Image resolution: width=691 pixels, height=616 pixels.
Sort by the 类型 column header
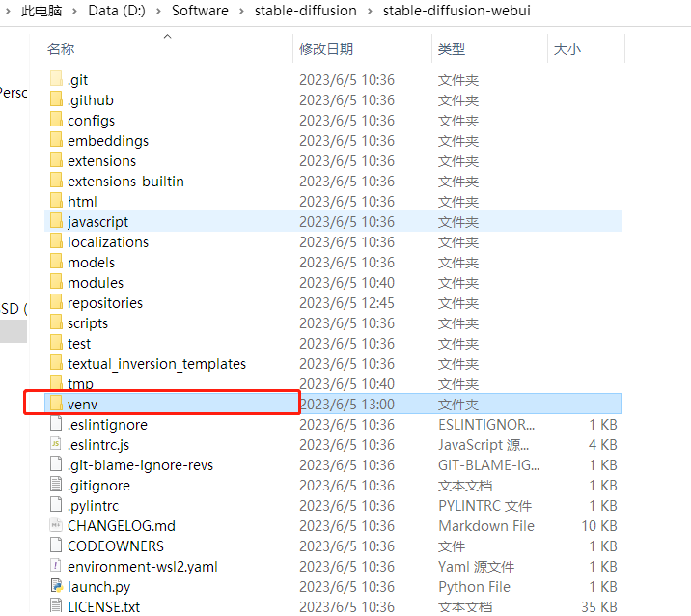pyautogui.click(x=452, y=49)
